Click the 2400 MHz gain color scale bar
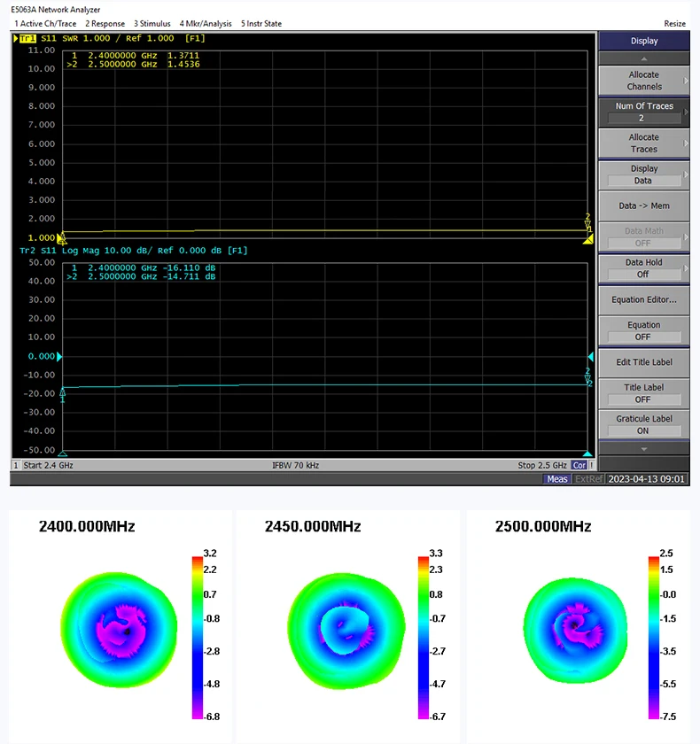The width and height of the screenshot is (700, 744). coord(197,638)
